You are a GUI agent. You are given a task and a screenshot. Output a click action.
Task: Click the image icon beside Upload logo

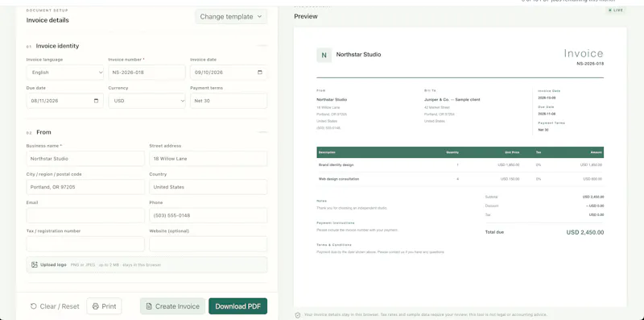tap(35, 265)
